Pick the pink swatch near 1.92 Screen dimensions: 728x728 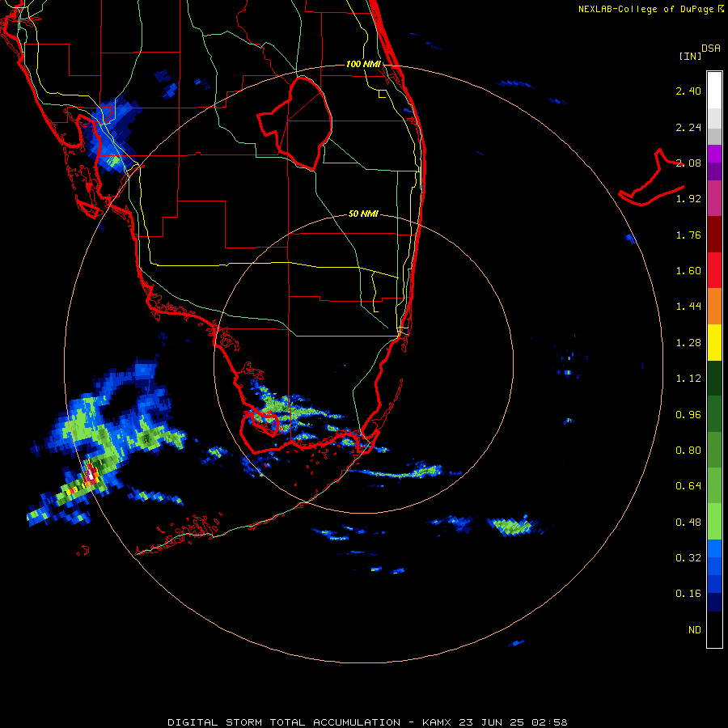714,199
